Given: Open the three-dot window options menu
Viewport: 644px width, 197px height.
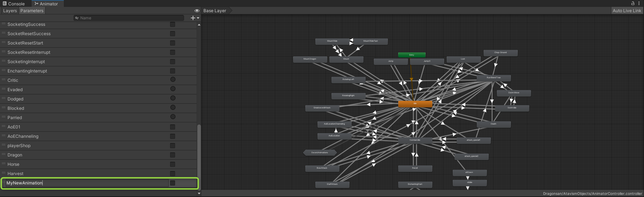Looking at the screenshot, I should [639, 3].
